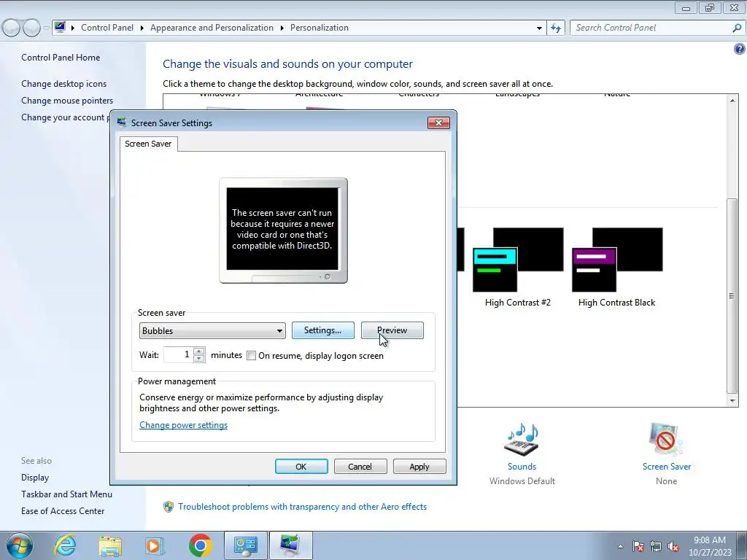Open the Display link under See also
Screen dimensions: 747x560
tap(35, 477)
